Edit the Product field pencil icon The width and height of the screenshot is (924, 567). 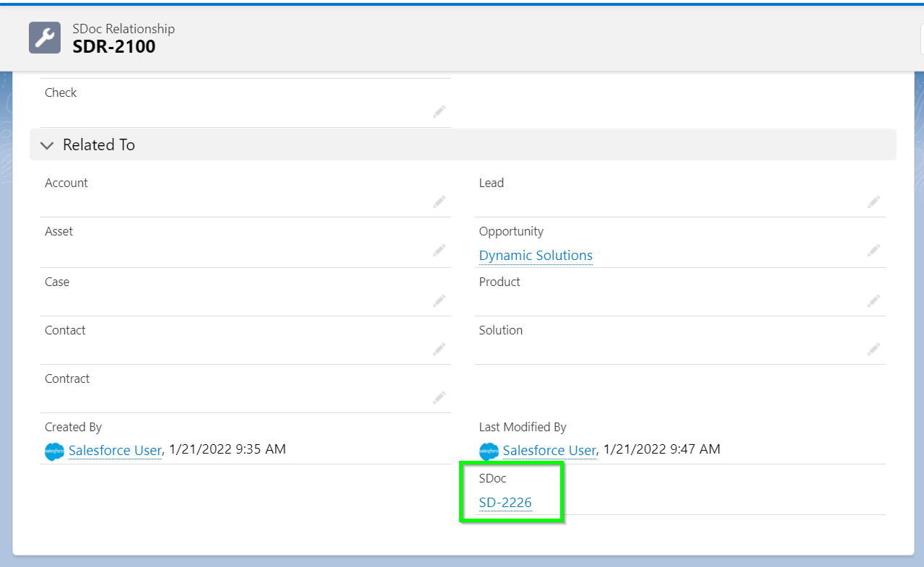(873, 300)
